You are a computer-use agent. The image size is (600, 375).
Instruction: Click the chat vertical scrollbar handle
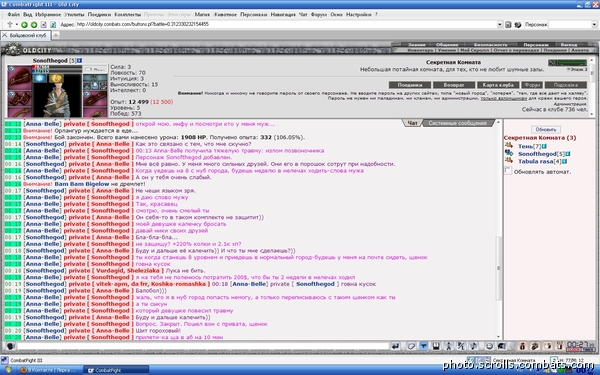pyautogui.click(x=498, y=268)
